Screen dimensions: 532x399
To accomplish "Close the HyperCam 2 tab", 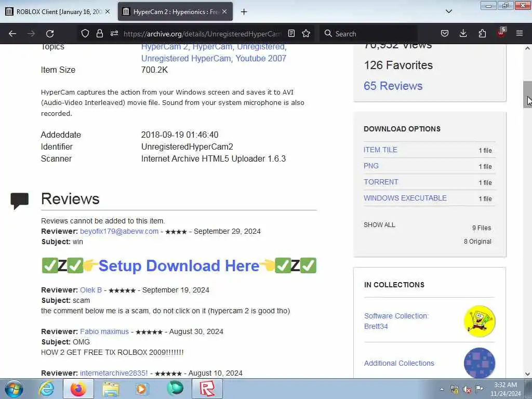I will coord(224,11).
